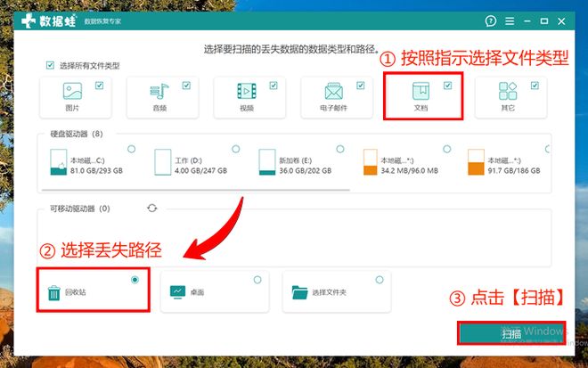This screenshot has height=368, width=588.
Task: Toggle the 选择所有文件类型 checkbox
Action: 50,66
